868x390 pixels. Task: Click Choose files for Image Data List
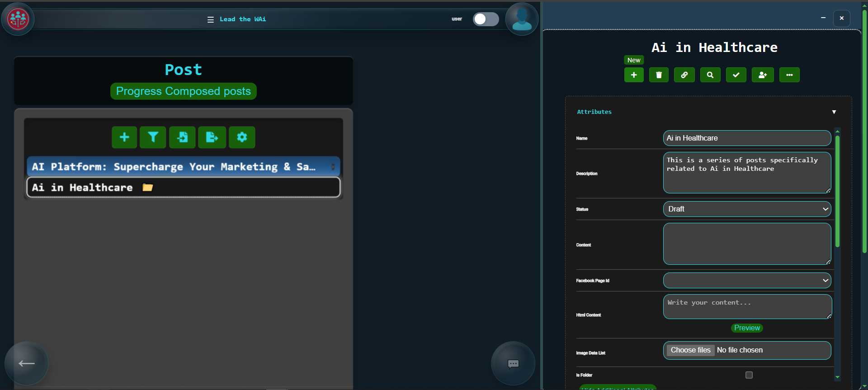point(690,350)
